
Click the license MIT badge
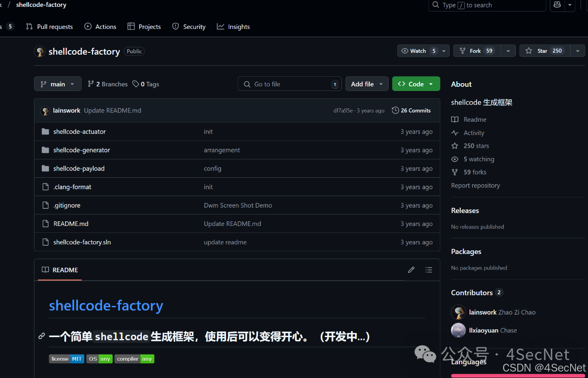click(67, 359)
